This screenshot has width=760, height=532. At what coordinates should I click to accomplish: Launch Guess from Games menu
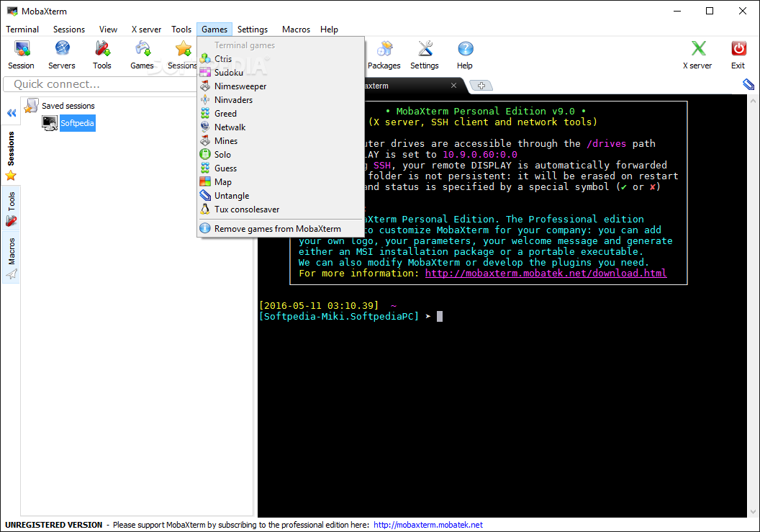click(281, 168)
